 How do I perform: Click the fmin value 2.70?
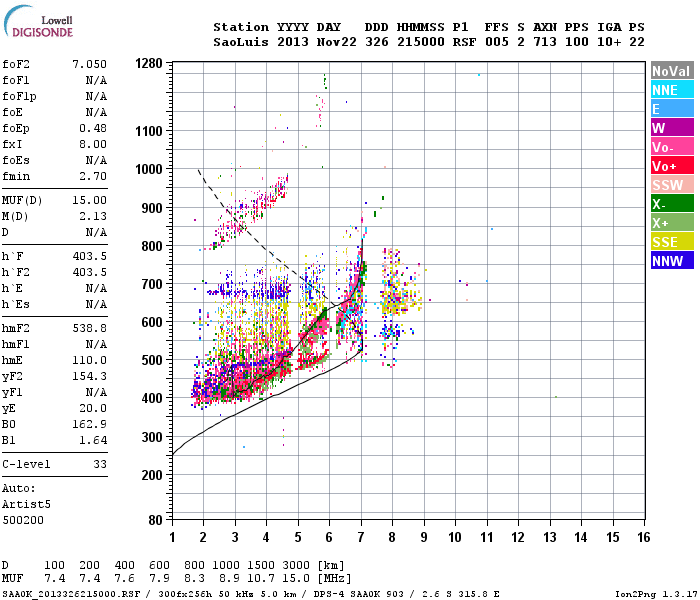93,176
